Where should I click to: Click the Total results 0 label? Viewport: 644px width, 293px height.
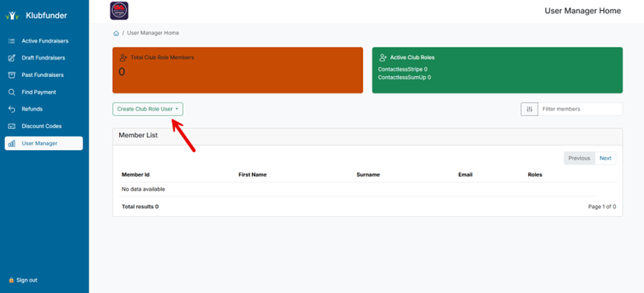(x=140, y=207)
